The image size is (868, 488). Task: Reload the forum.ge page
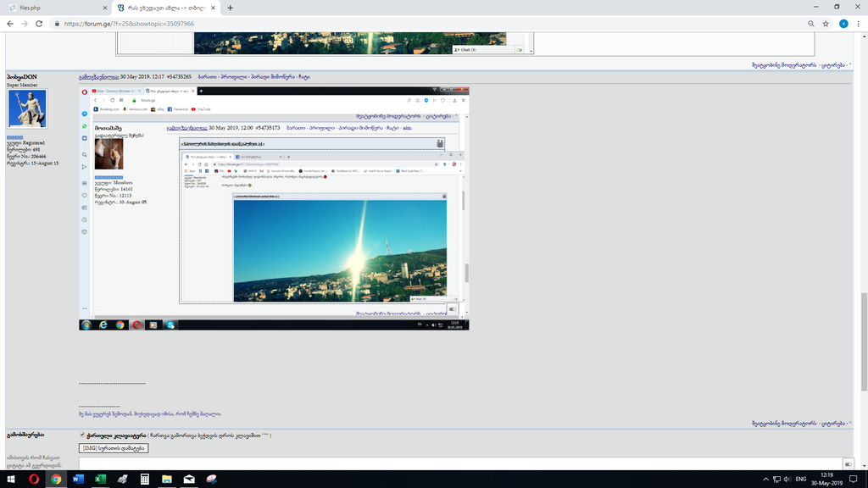pyautogui.click(x=39, y=24)
